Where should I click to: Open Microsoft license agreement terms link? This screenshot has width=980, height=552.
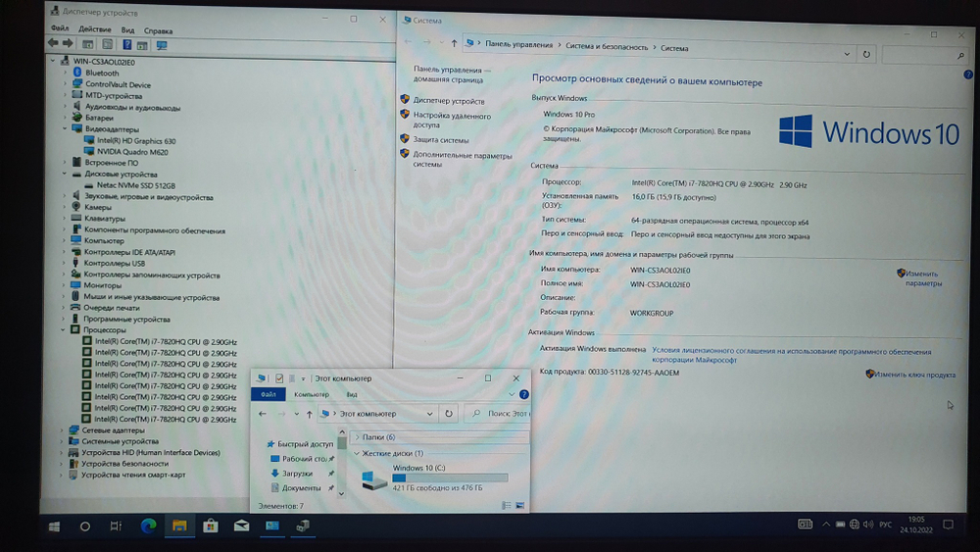point(791,355)
